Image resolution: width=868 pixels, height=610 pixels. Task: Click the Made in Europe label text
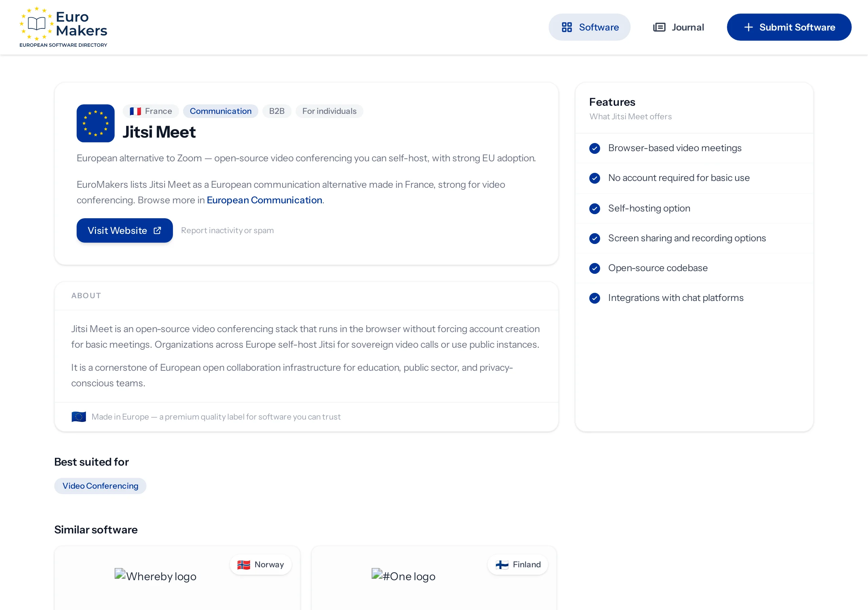pyautogui.click(x=216, y=416)
